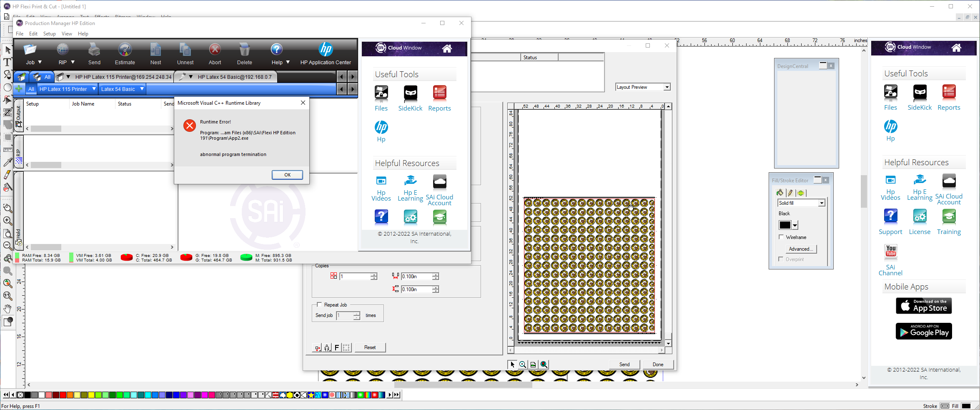
Task: Expand the HP Latex 115 Printer filter dropdown
Action: (x=94, y=89)
